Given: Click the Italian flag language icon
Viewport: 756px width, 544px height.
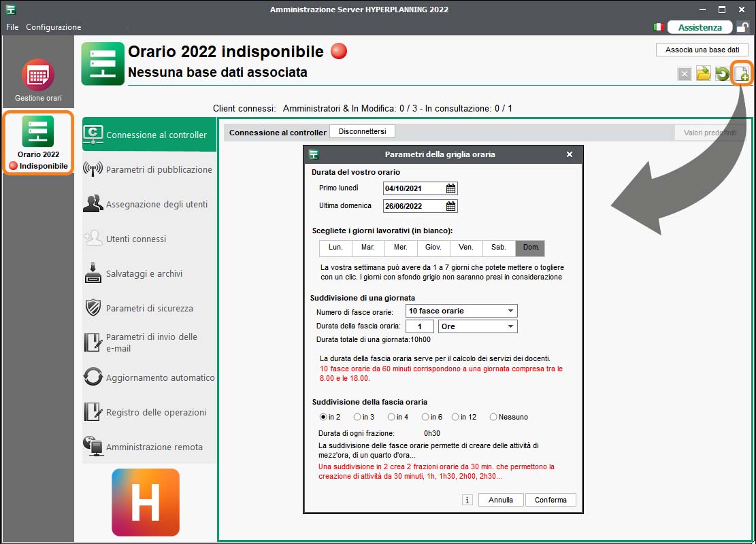Looking at the screenshot, I should point(659,27).
